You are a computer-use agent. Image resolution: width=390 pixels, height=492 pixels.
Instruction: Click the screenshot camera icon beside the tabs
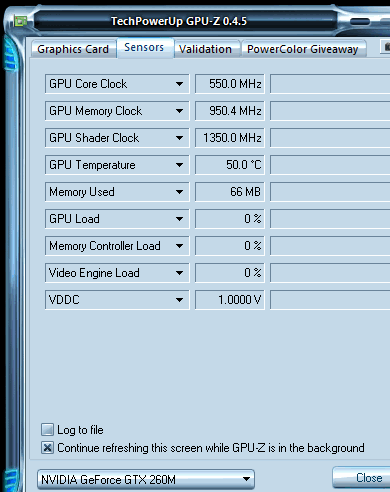(386, 47)
